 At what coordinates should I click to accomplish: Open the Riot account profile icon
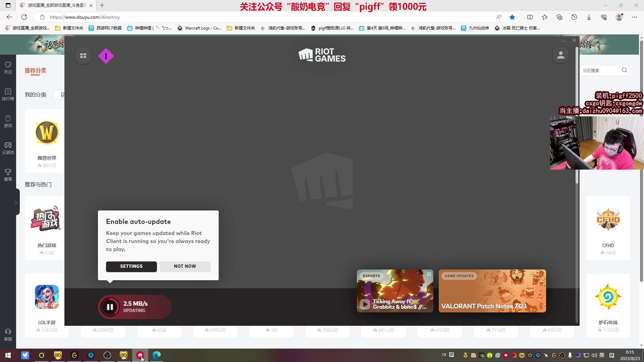(561, 55)
